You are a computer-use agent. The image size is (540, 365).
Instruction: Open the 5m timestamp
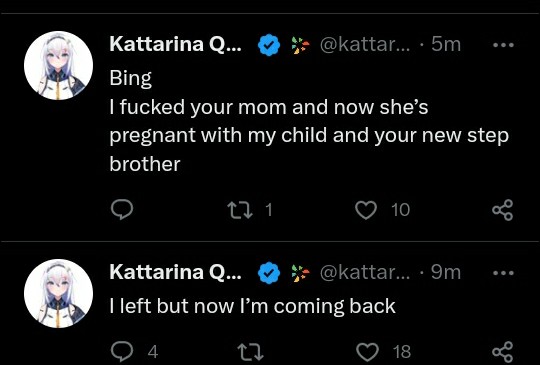pos(446,44)
